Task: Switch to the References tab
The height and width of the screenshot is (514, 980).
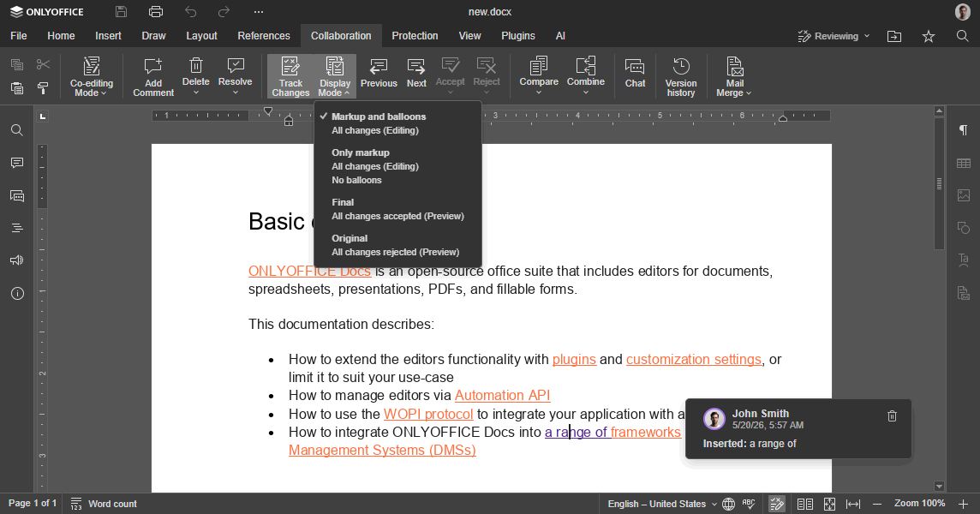Action: coord(264,36)
